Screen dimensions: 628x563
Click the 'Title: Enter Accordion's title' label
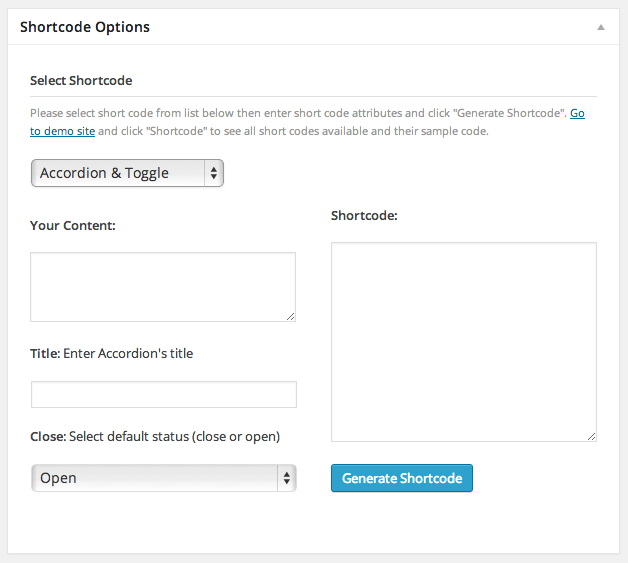click(x=111, y=354)
